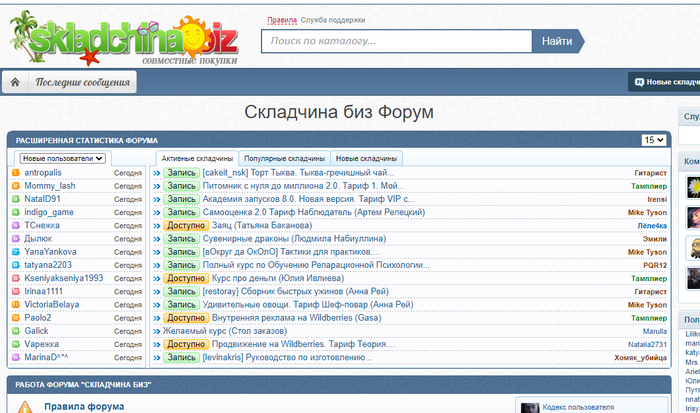Viewport: 700px width, 413px height.
Task: Click VK icon on Новые складчины button
Action: [636, 82]
